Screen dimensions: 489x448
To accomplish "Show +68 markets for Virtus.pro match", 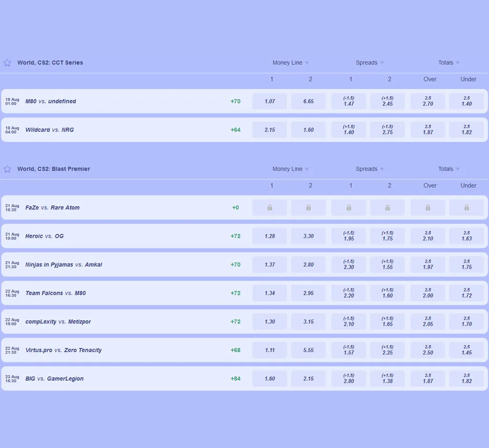I will (x=235, y=350).
